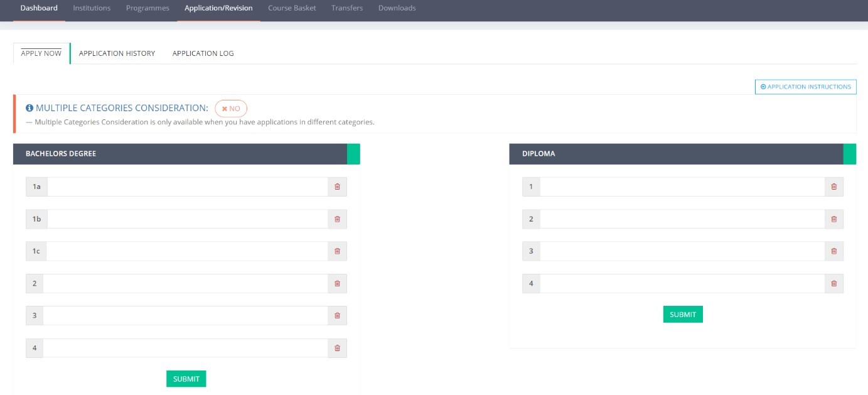Toggle the NO multiple categories badge

(x=232, y=109)
